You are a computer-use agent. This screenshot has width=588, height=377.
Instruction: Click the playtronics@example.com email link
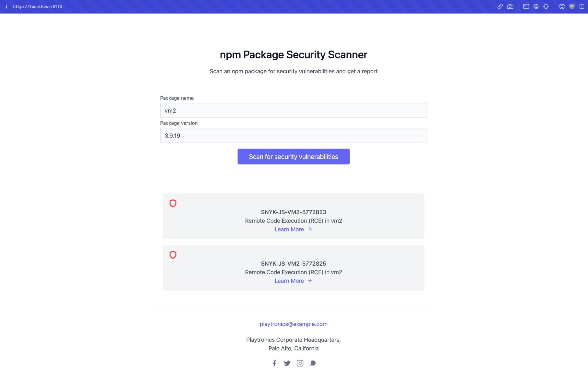tap(294, 324)
